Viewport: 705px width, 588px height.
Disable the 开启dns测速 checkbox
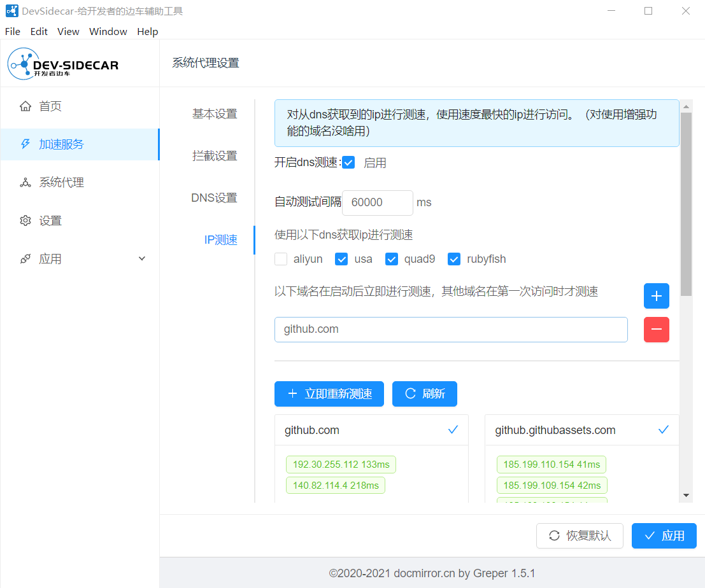(348, 163)
